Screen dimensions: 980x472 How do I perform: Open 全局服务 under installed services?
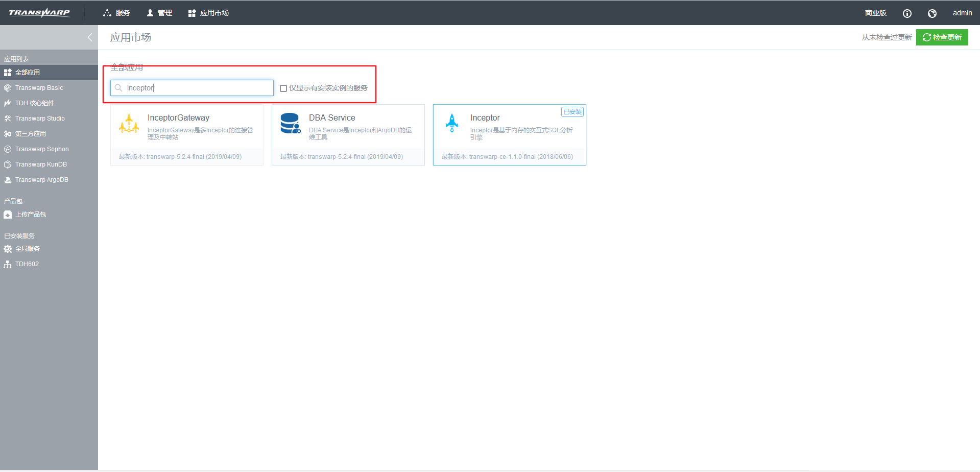click(x=27, y=249)
